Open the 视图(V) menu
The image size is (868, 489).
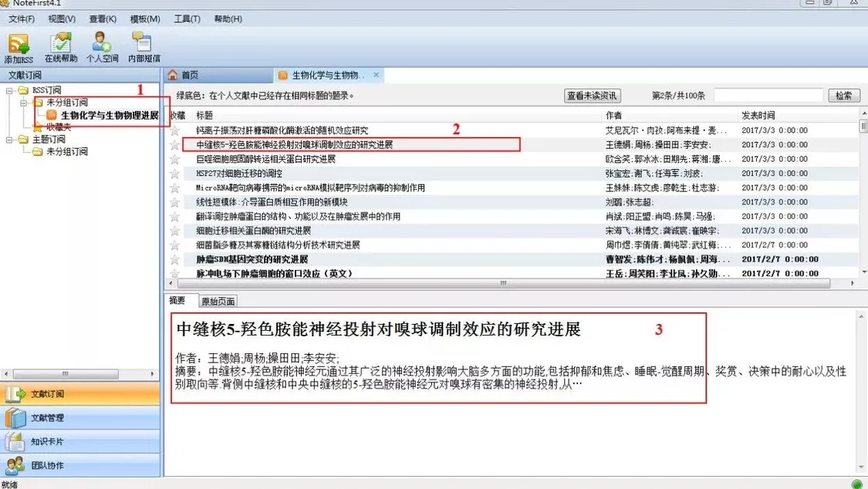[x=62, y=19]
